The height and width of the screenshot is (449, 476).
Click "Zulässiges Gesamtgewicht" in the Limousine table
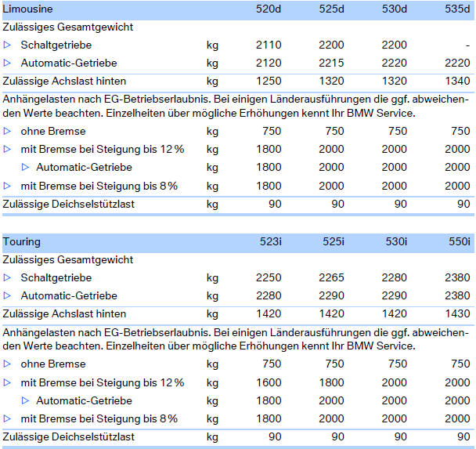point(67,27)
